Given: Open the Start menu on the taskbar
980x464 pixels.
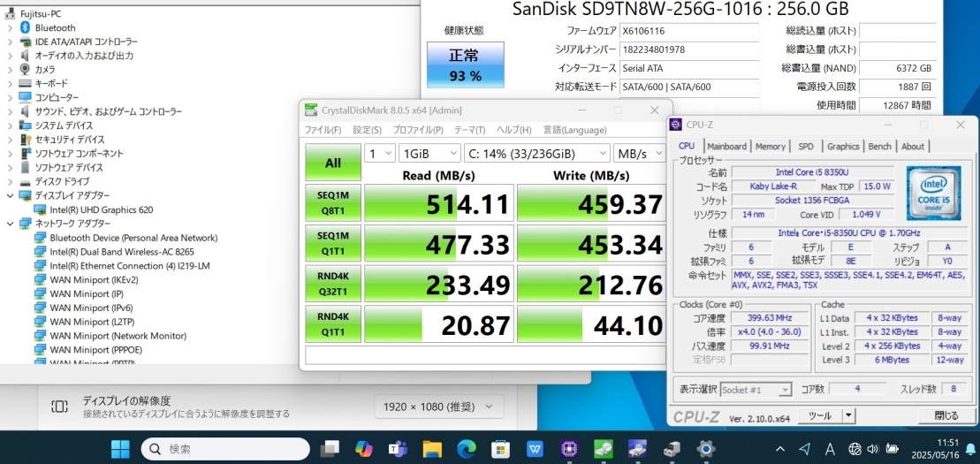Looking at the screenshot, I should tap(120, 448).
